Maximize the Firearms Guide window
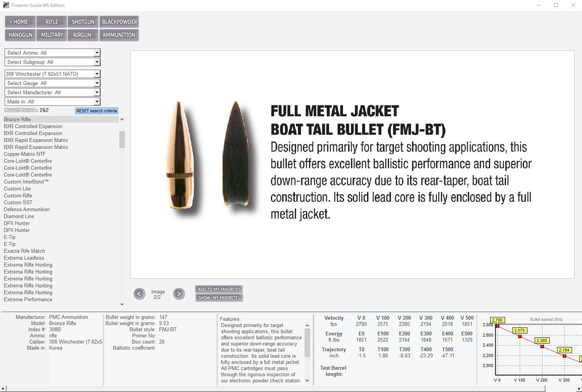 point(556,5)
